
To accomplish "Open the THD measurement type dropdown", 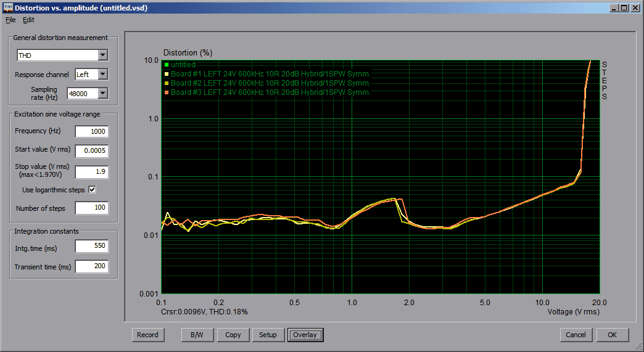I will [102, 55].
